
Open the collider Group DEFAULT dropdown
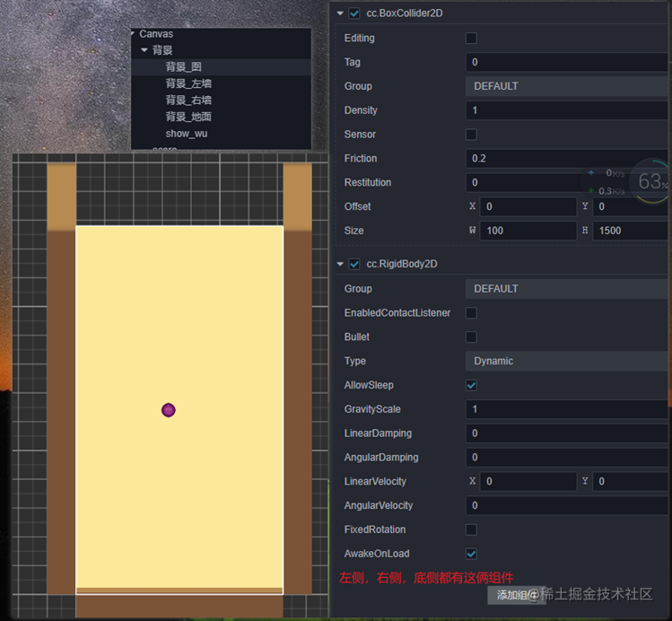click(x=566, y=86)
